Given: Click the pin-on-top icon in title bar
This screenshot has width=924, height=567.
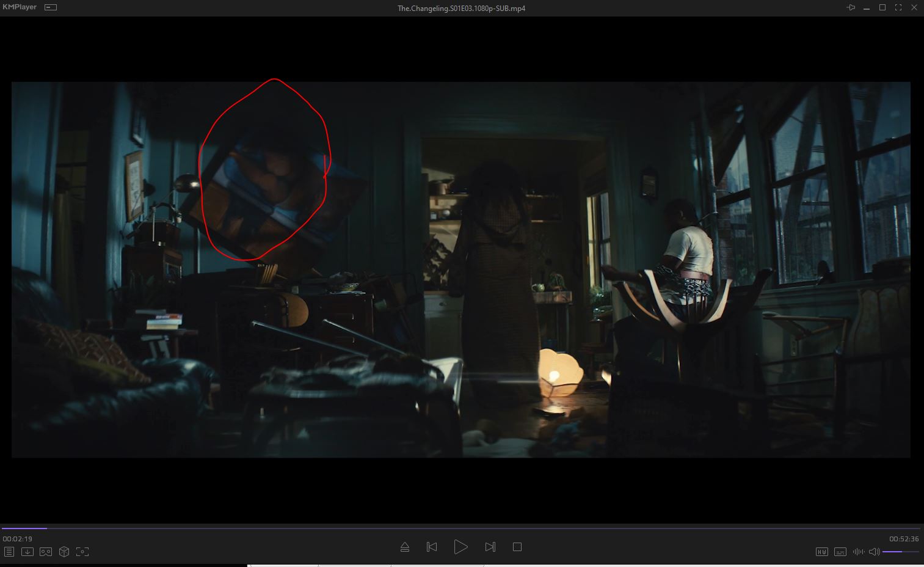Looking at the screenshot, I should (x=851, y=7).
